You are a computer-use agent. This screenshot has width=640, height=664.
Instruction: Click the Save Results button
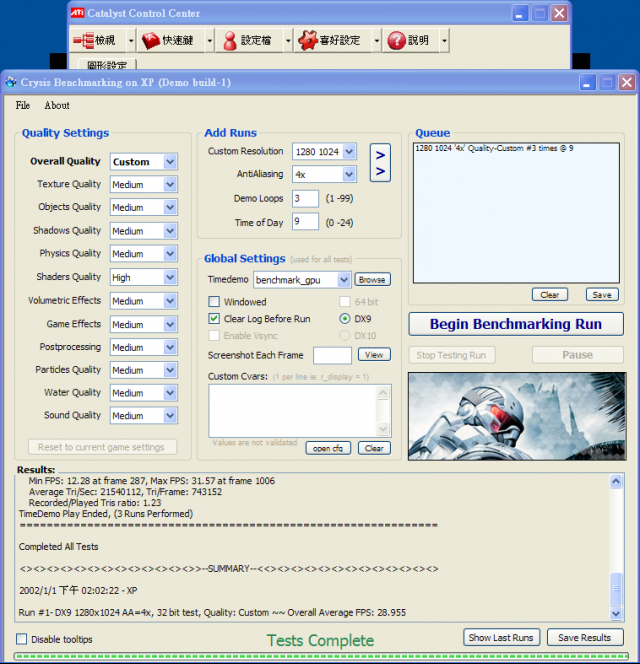point(585,637)
